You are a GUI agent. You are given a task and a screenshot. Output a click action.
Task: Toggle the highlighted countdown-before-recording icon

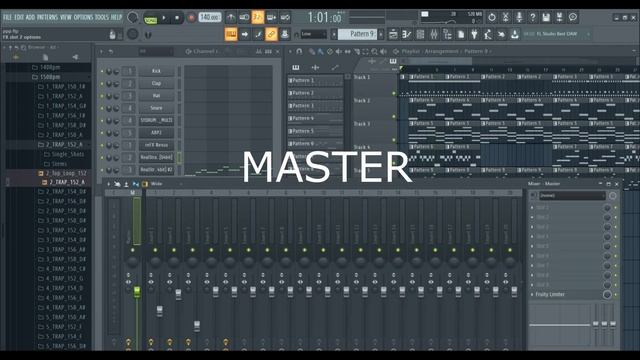pos(258,18)
